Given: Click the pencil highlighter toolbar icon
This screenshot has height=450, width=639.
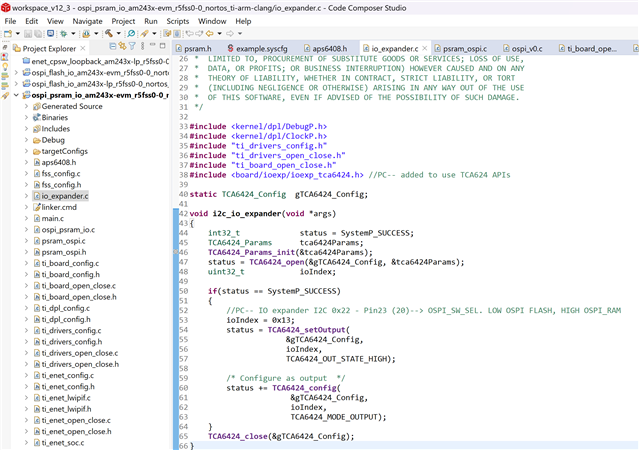Looking at the screenshot, I should pyautogui.click(x=144, y=33).
